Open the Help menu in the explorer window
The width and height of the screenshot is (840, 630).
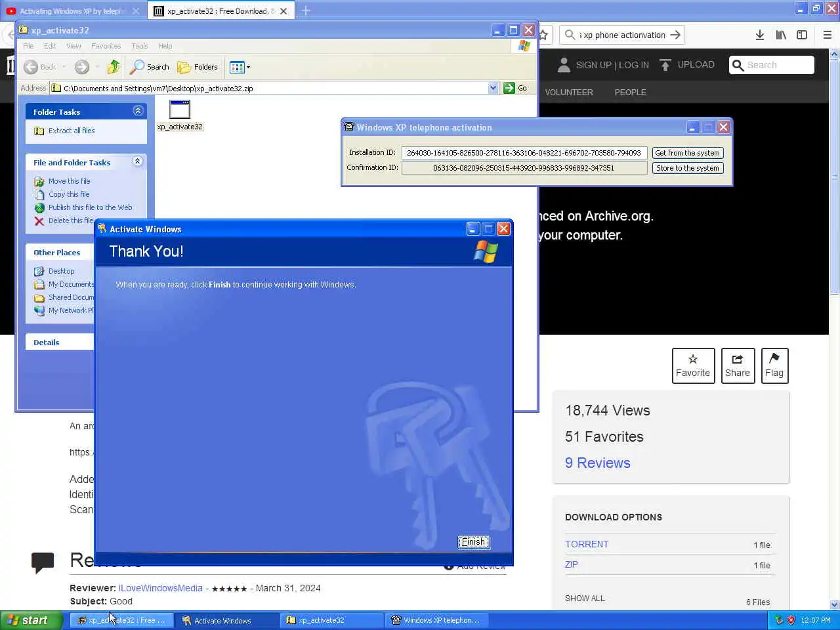pos(165,46)
